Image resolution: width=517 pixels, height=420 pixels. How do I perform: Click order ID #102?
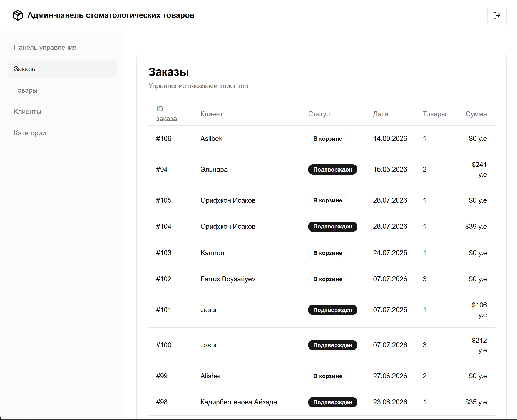point(164,279)
